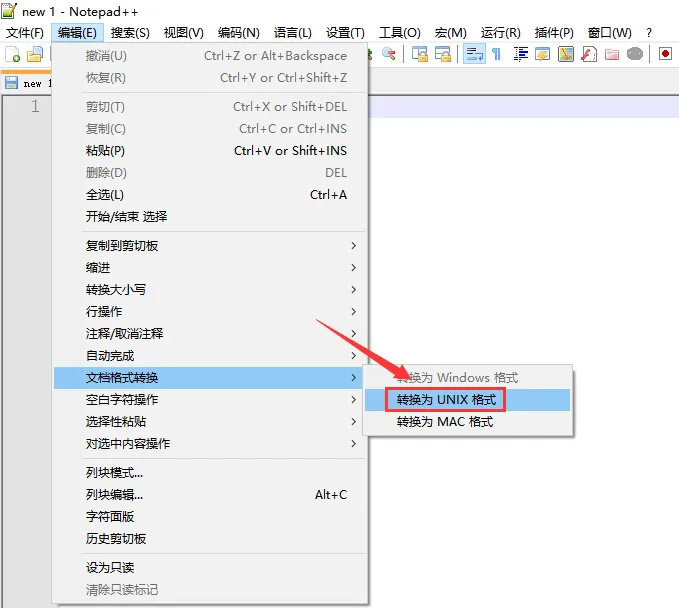Toggle the Word wrap toolbar icon
Screen dimensions: 679x608
click(474, 55)
